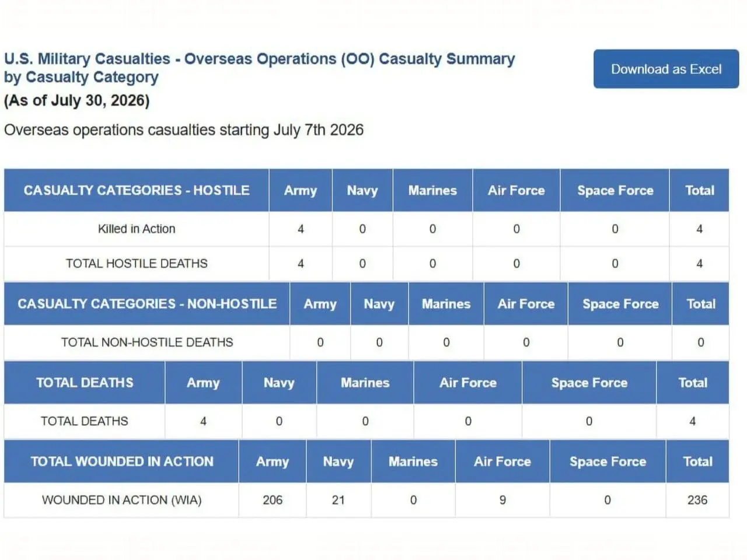
Task: Click the Total Hostile Deaths row label
Action: click(x=137, y=264)
